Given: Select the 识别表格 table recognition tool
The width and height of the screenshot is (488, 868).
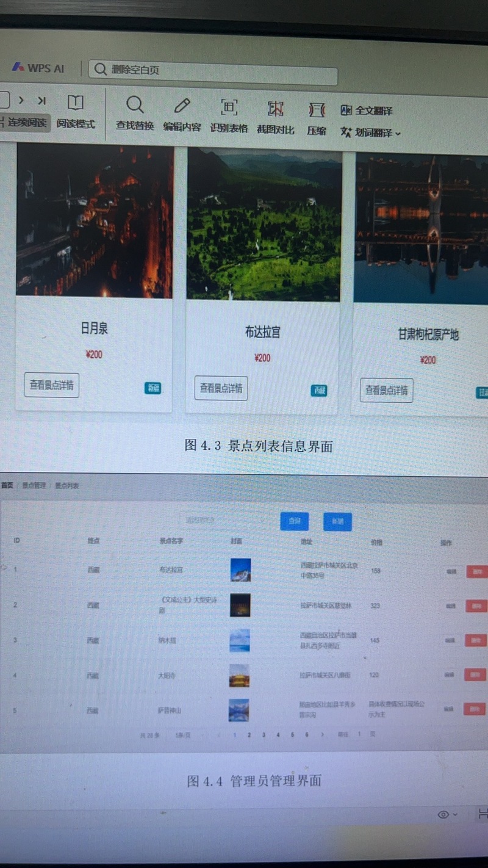Looking at the screenshot, I should click(x=229, y=115).
